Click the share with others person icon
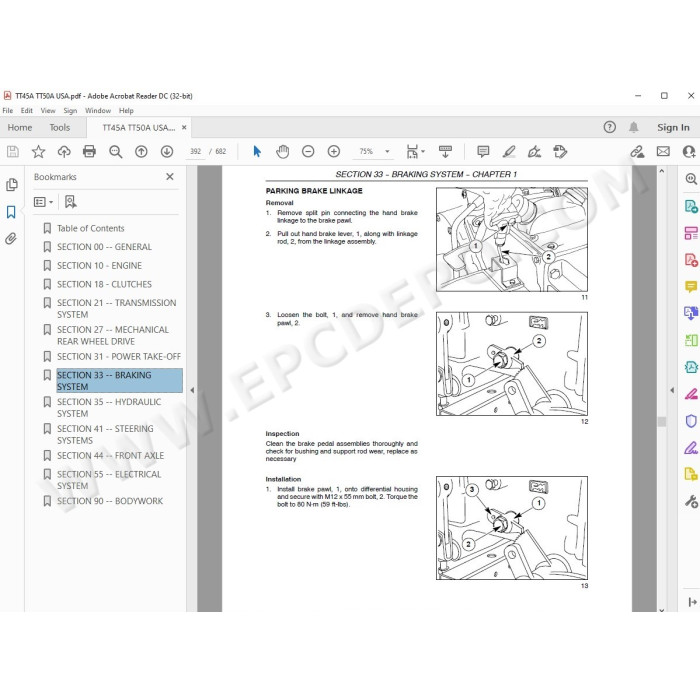Viewport: 700px width, 700px height. 689,152
